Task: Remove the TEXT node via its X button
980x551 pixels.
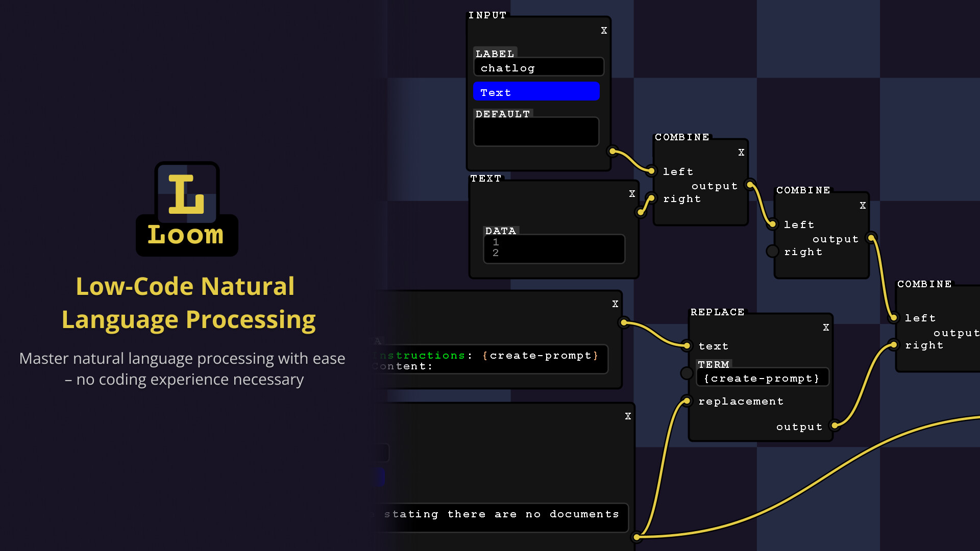Action: [x=632, y=194]
